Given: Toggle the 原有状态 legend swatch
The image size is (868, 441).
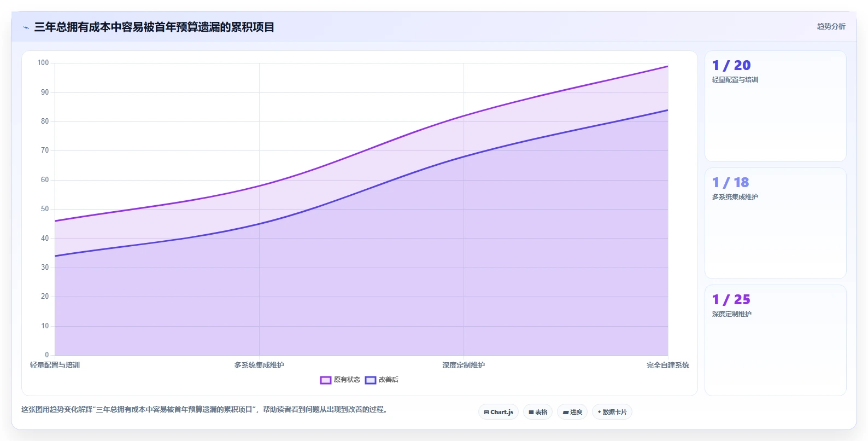Looking at the screenshot, I should tap(326, 380).
